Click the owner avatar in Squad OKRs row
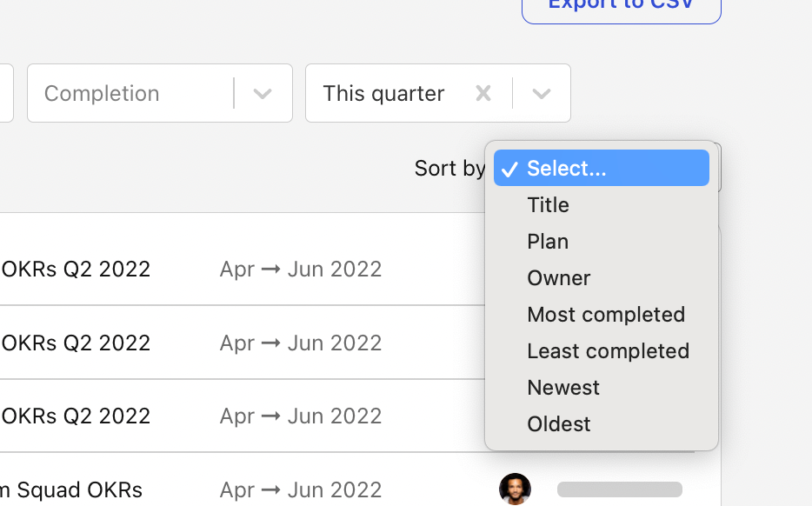 click(515, 489)
